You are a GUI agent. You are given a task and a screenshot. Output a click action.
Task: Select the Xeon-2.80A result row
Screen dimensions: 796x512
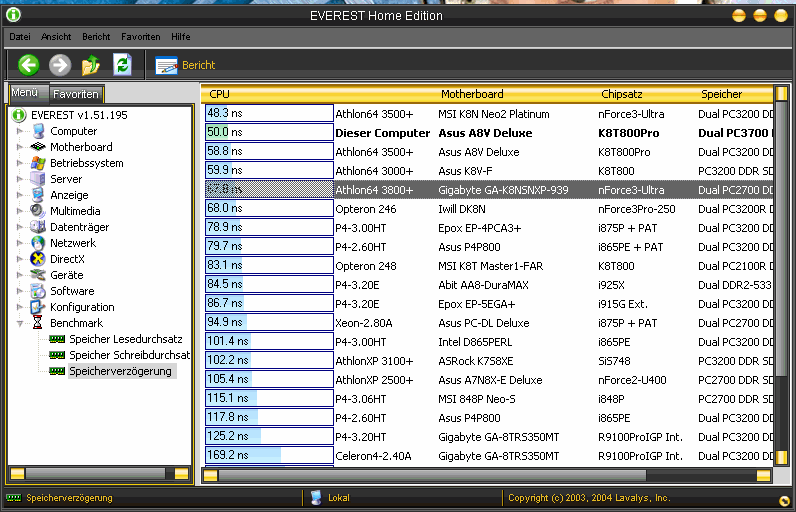[488, 323]
